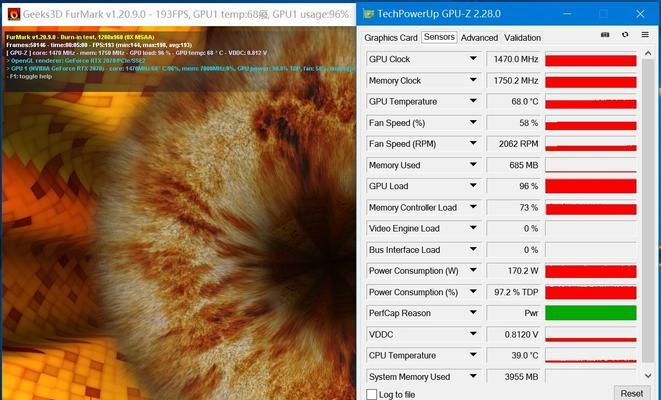Click the Memory Controller Load history graph

click(x=591, y=208)
